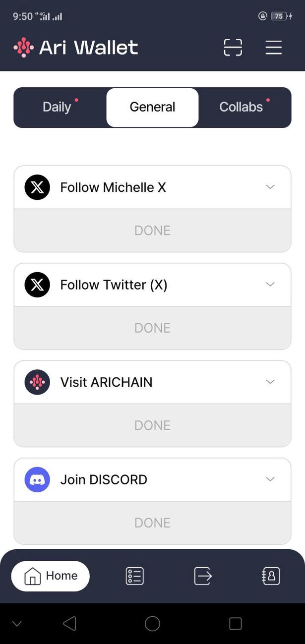Collapse the Visit ARICHAIN task chevron
Viewport: 305px width, 644px height.
point(270,382)
